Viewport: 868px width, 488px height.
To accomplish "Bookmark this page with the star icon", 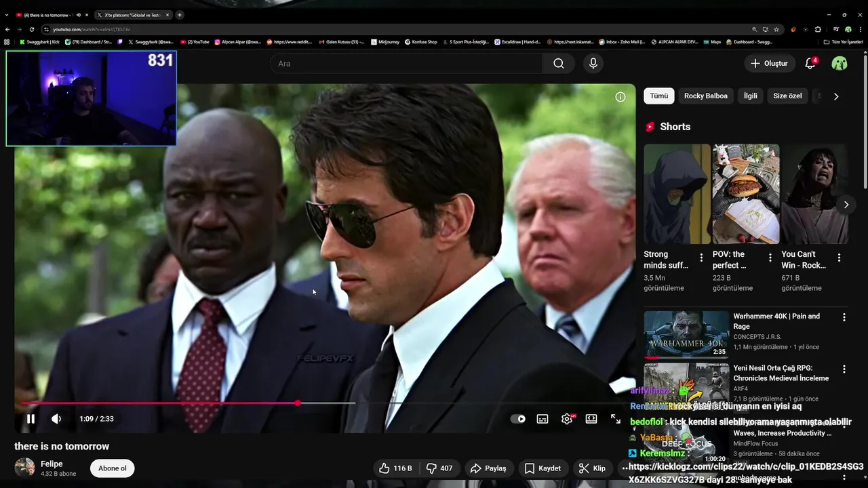I will point(776,30).
